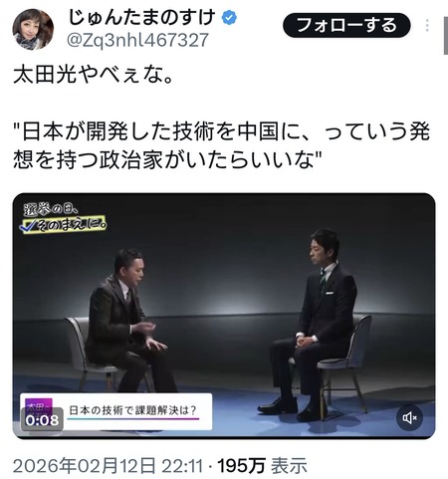Viewport: 448px width, 479px height.
Task: Click the purple underline beneath the caption
Action: tap(133, 419)
